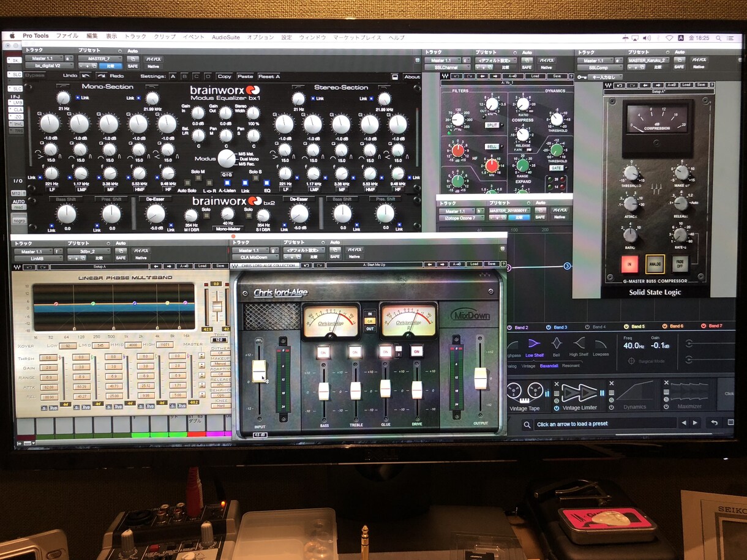Open About in brainworx bx1

(412, 77)
